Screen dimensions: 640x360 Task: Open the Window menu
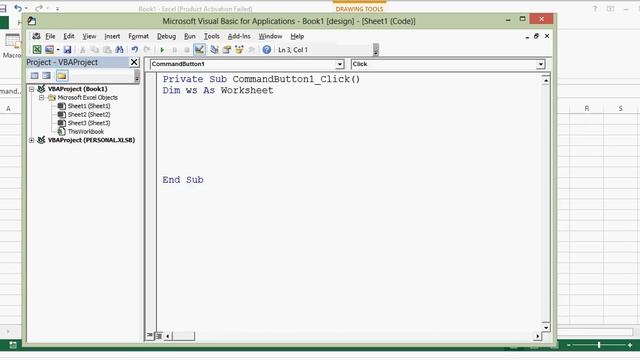click(x=270, y=36)
